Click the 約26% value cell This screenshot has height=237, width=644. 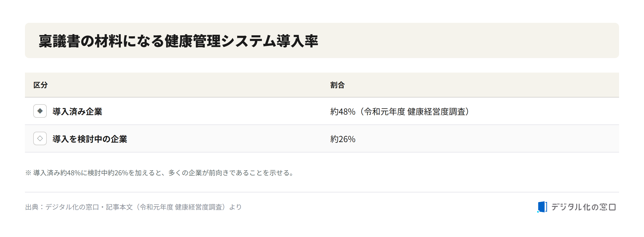tap(343, 139)
